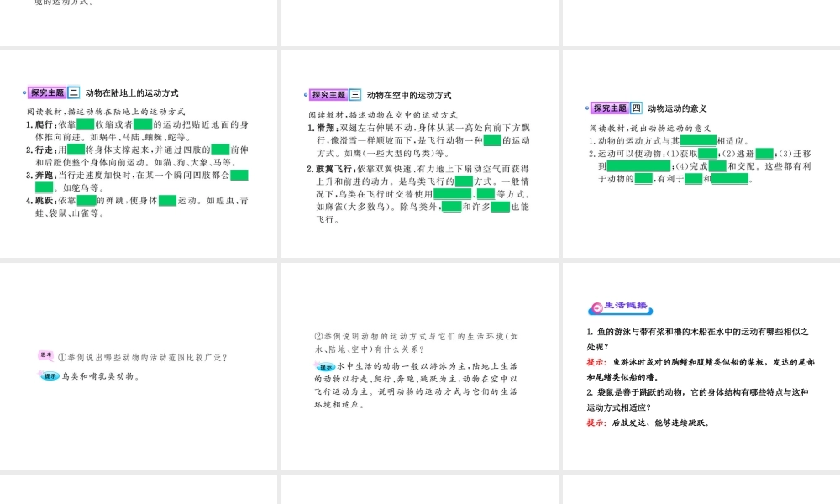Click the 提示 icon before 水中生活的动物
840x504 pixels.
(x=324, y=367)
